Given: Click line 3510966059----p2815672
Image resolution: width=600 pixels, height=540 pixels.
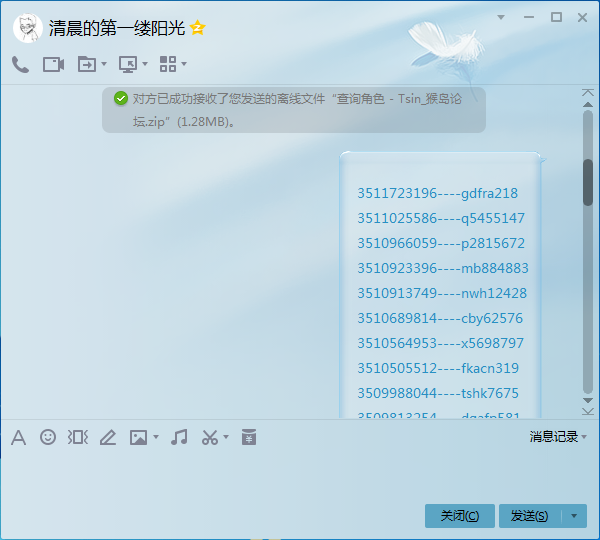Looking at the screenshot, I should (441, 243).
